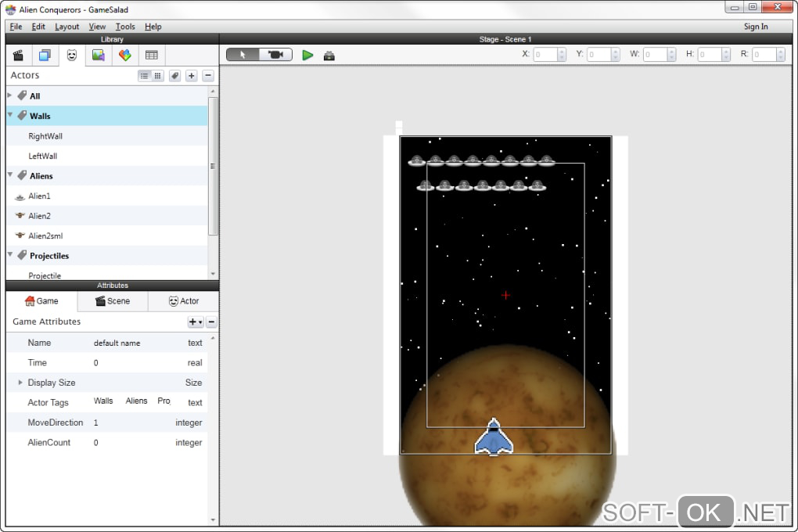Screen dimensions: 798x532
Task: Click the Actors list vertical scrollbar
Action: (x=213, y=166)
